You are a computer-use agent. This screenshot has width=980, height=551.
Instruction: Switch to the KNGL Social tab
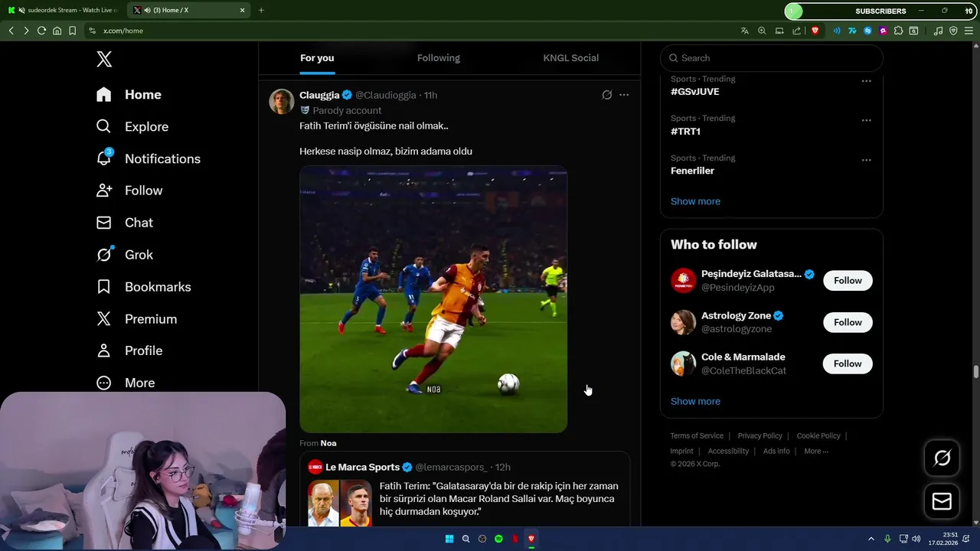[571, 58]
